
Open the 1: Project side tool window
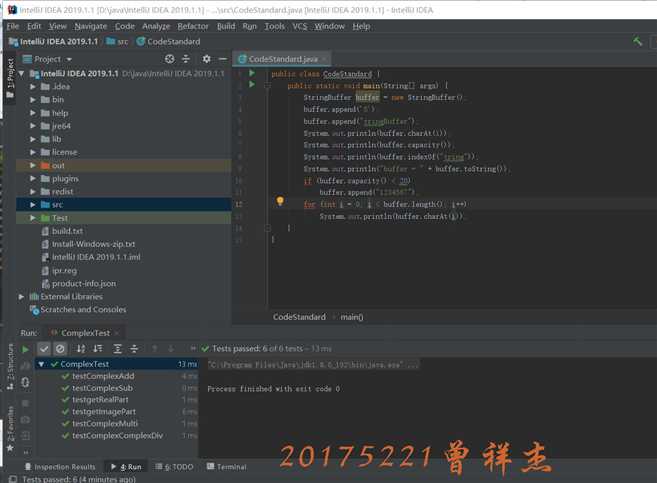[x=10, y=77]
